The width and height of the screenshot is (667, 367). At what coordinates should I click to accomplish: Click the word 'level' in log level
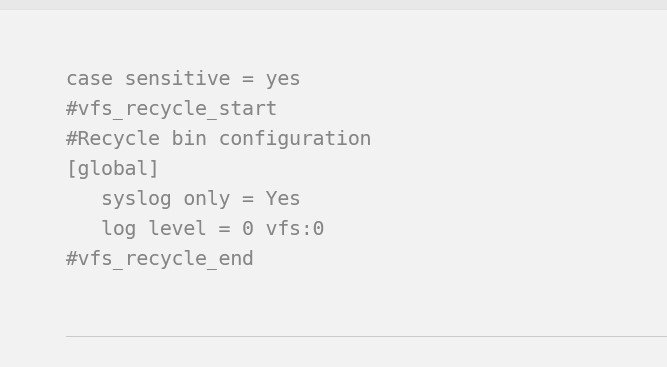177,228
